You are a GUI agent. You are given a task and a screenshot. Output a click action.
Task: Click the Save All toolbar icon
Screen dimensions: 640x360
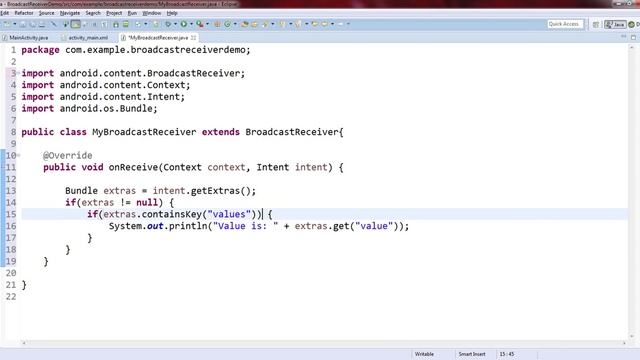click(x=33, y=24)
